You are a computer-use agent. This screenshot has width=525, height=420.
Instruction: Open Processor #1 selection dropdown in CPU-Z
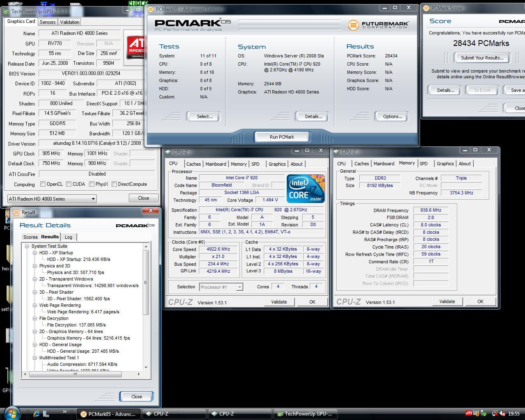(x=221, y=287)
